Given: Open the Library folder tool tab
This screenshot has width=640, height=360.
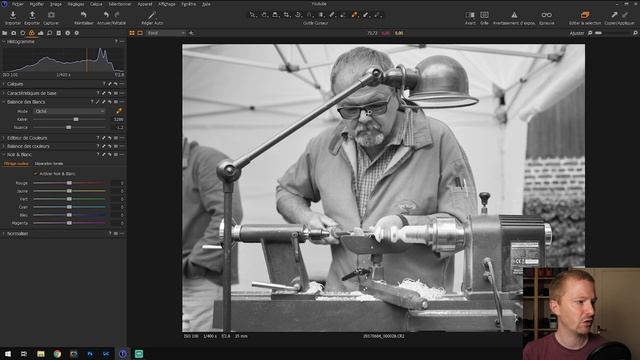Looking at the screenshot, I should 4,33.
